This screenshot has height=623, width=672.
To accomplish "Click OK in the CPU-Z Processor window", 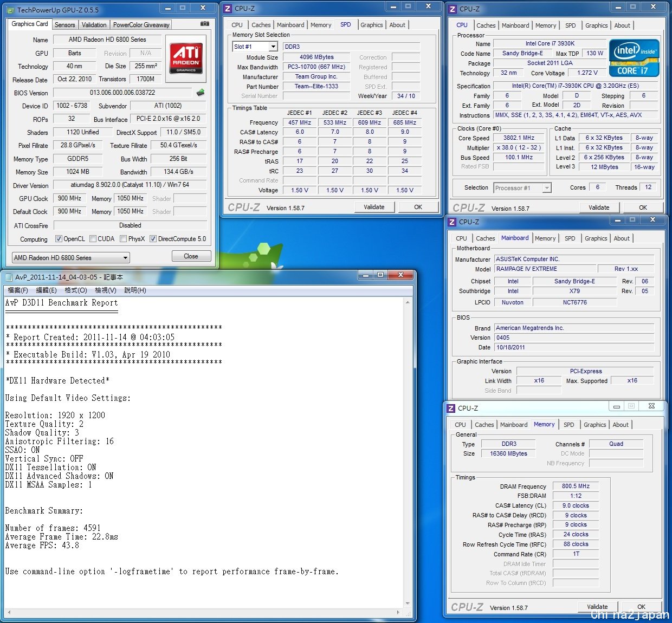I will [x=643, y=207].
